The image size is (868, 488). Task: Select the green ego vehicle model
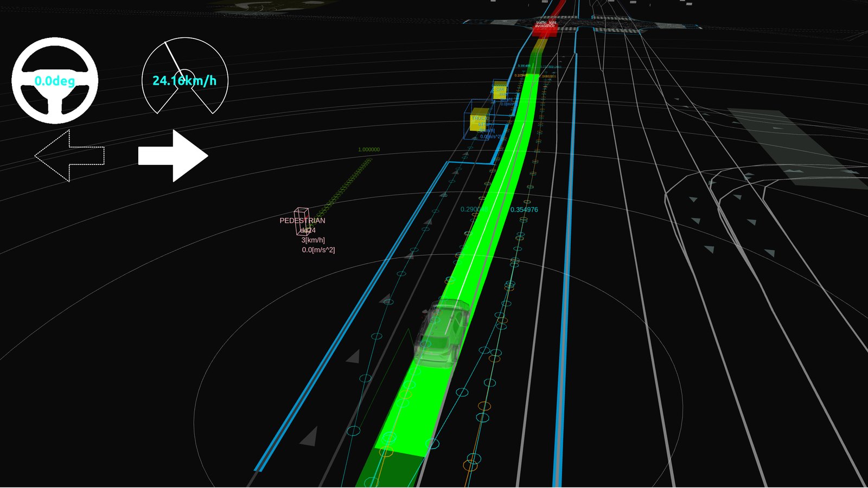pos(443,335)
